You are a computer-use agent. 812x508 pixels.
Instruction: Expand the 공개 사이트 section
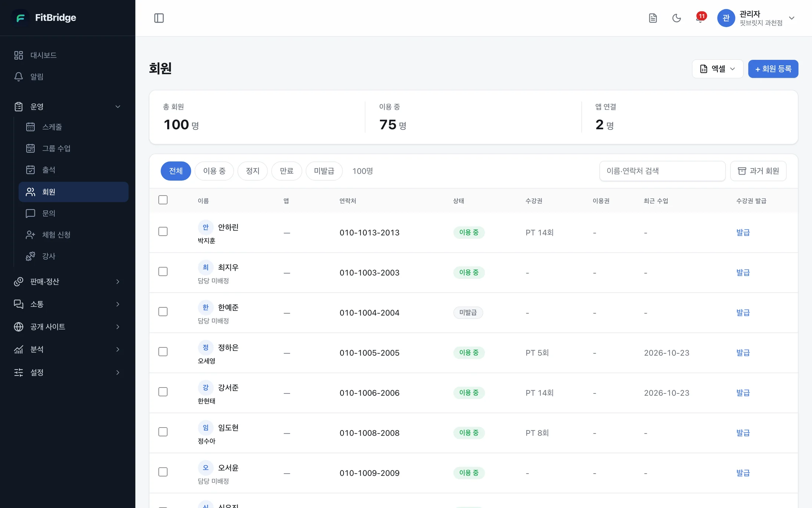click(68, 327)
